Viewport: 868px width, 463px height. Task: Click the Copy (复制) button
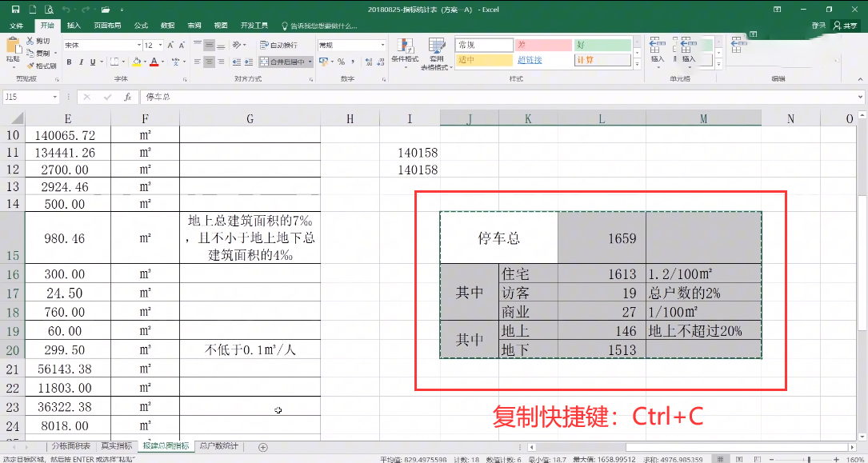[x=38, y=53]
